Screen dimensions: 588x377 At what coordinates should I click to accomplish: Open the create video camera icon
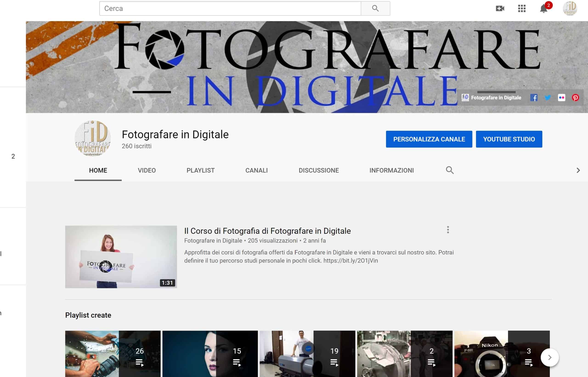(500, 9)
